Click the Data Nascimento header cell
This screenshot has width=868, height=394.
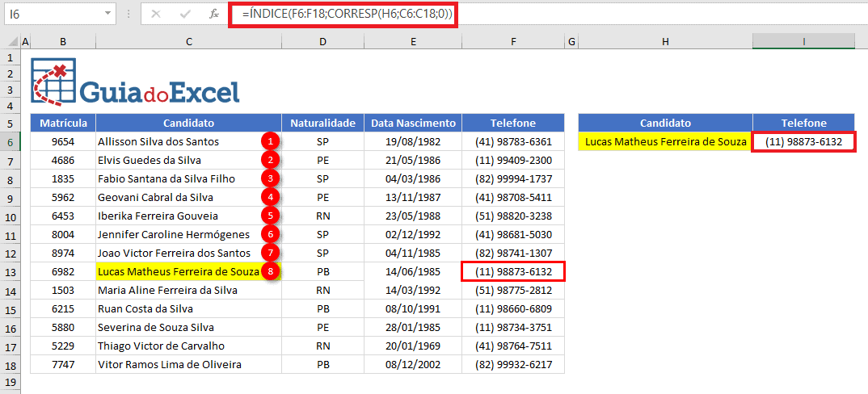[413, 123]
